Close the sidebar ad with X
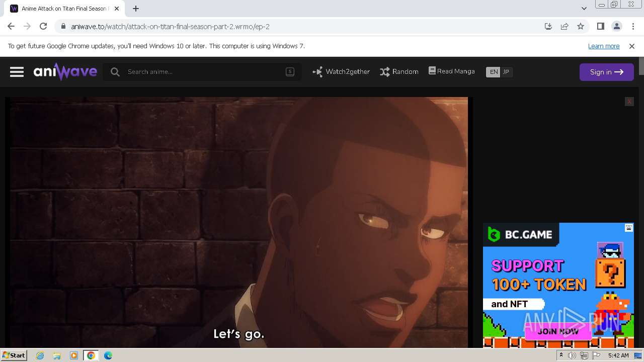 (629, 102)
